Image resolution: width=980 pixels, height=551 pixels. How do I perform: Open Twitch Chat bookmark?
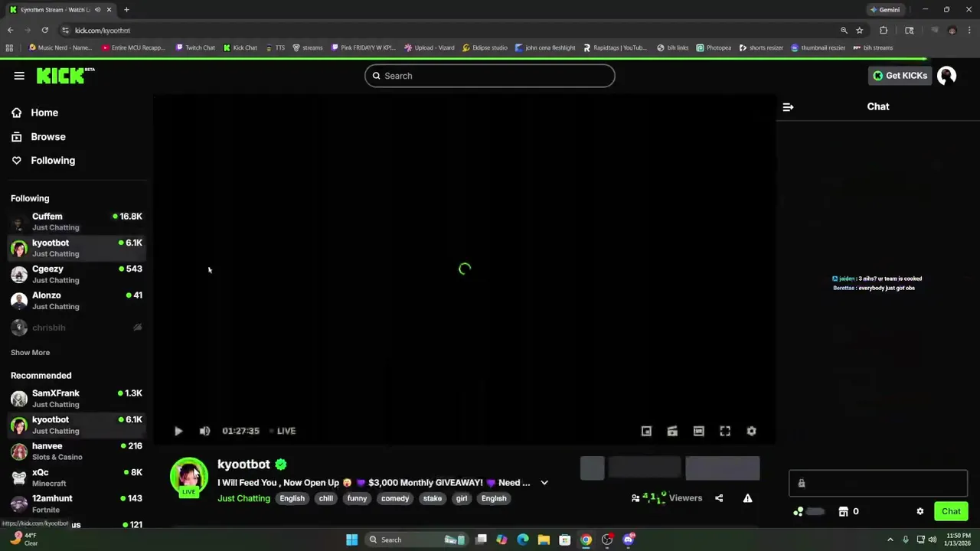tap(195, 47)
